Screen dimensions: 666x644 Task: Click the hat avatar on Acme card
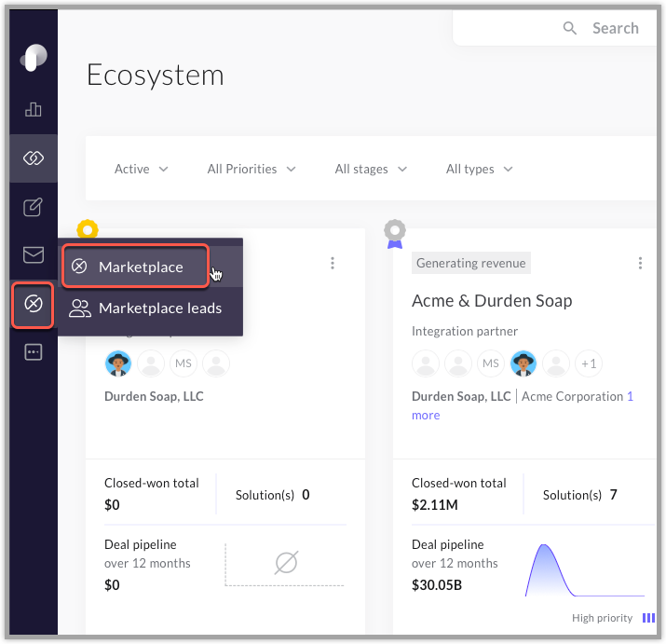(523, 363)
